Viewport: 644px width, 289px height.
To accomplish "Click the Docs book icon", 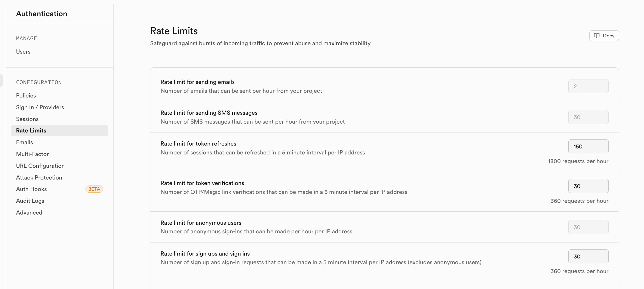I will (597, 36).
